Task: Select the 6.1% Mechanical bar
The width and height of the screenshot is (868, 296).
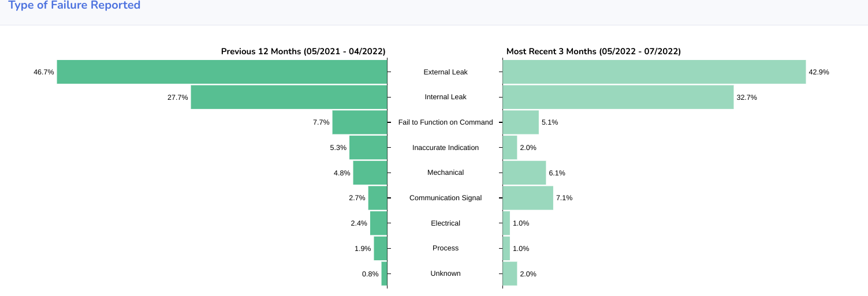Action: pos(524,173)
